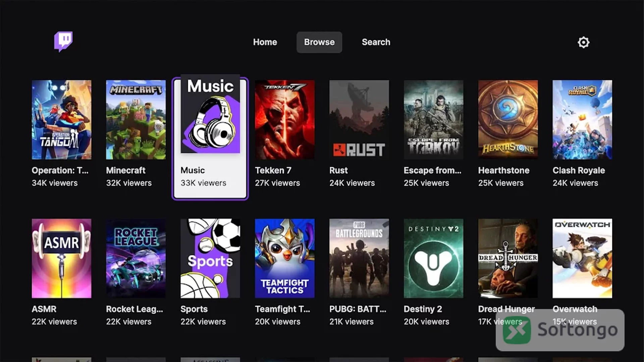Click "27K viewers" under Tekken 7
Image resolution: width=644 pixels, height=362 pixels.
277,183
